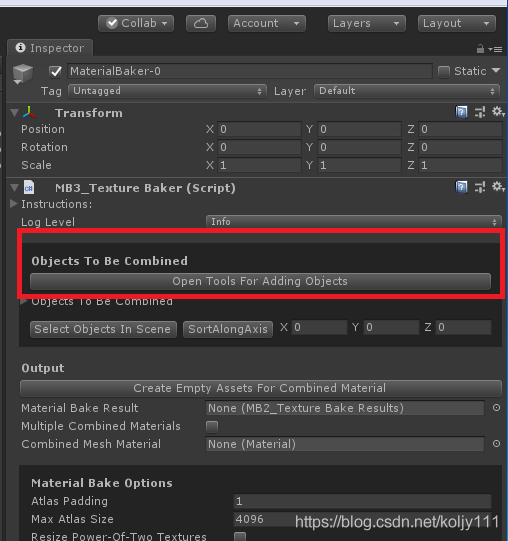Pick object for Material Bake Result
This screenshot has height=541, width=508.
496,408
